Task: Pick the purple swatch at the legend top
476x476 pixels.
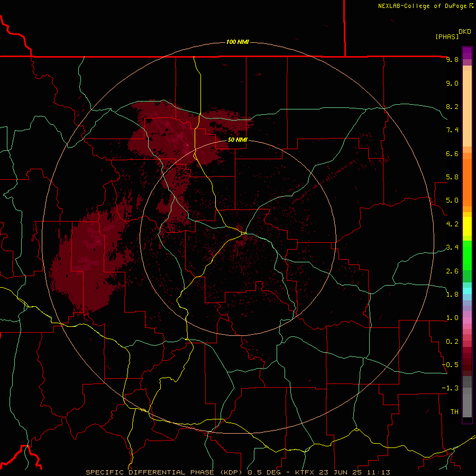Action: [467, 53]
